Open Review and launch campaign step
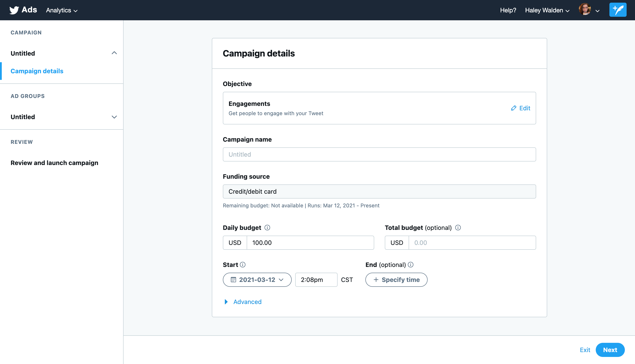This screenshot has height=364, width=635. [54, 163]
